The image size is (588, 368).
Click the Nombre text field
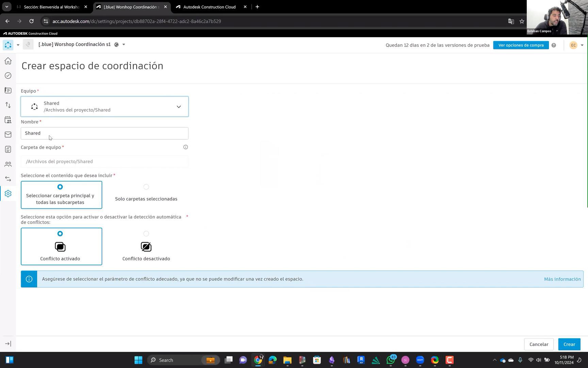click(x=104, y=133)
